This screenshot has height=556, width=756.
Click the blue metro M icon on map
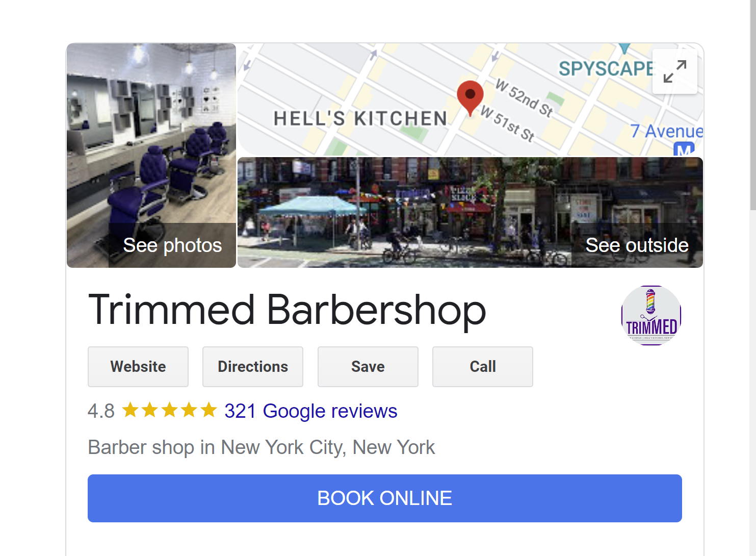click(684, 149)
